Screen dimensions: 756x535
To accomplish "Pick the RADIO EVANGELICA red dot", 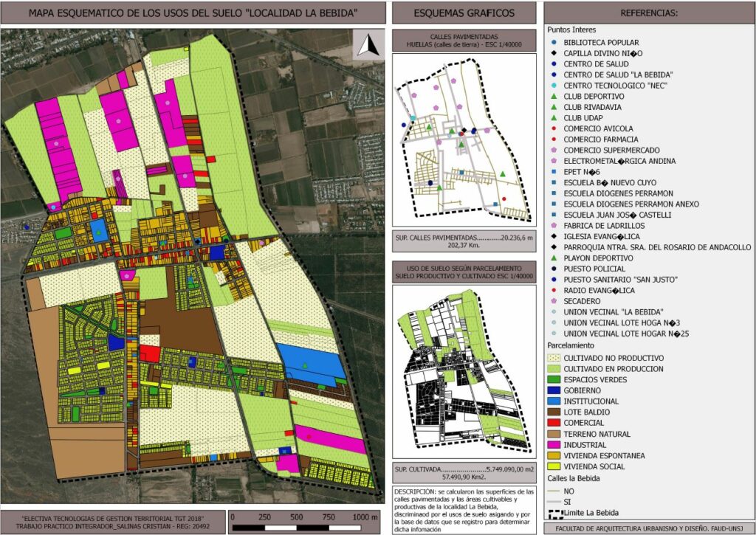I will click(x=554, y=290).
